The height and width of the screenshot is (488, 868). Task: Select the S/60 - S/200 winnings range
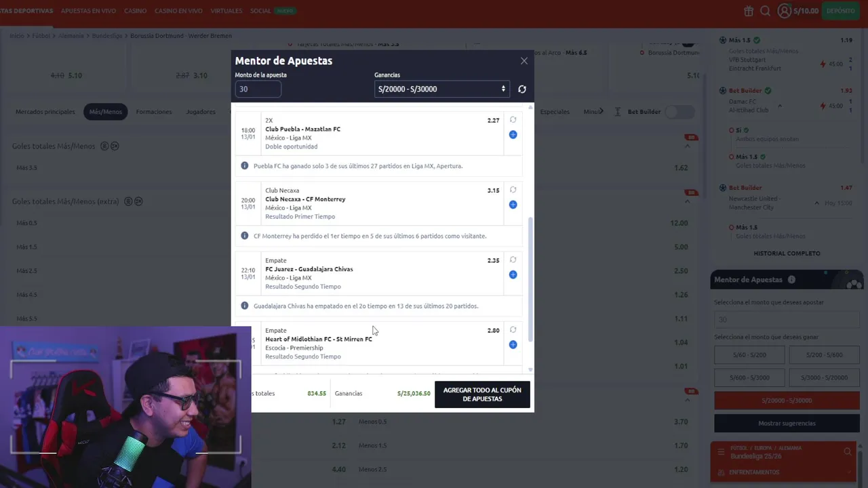749,355
